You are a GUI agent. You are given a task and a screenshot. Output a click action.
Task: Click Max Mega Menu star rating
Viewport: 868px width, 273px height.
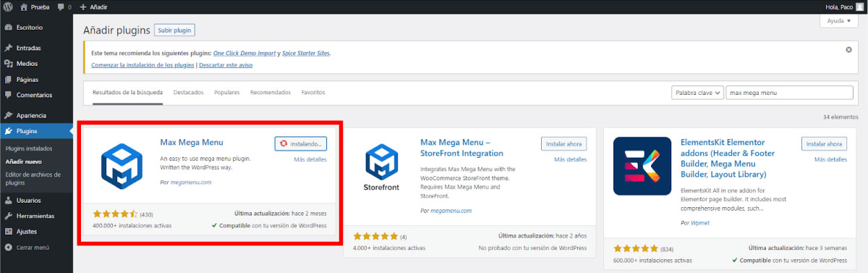coord(115,214)
